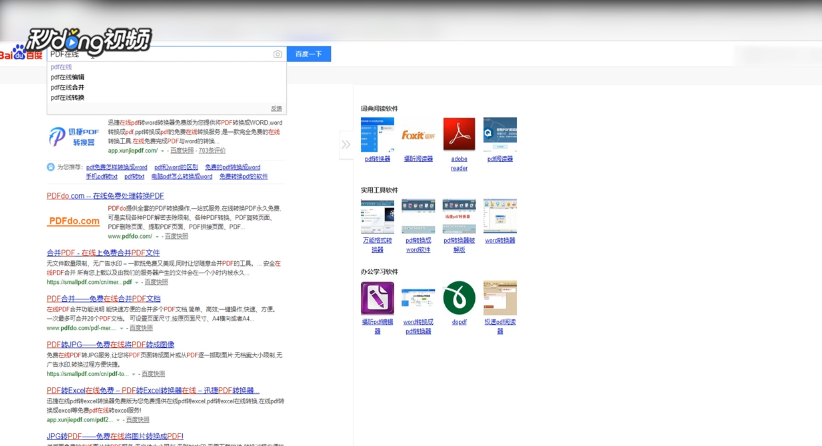This screenshot has width=822, height=446.
Task: Open 百度快照 for app.xunjiepdf.com/ result
Action: [182, 150]
